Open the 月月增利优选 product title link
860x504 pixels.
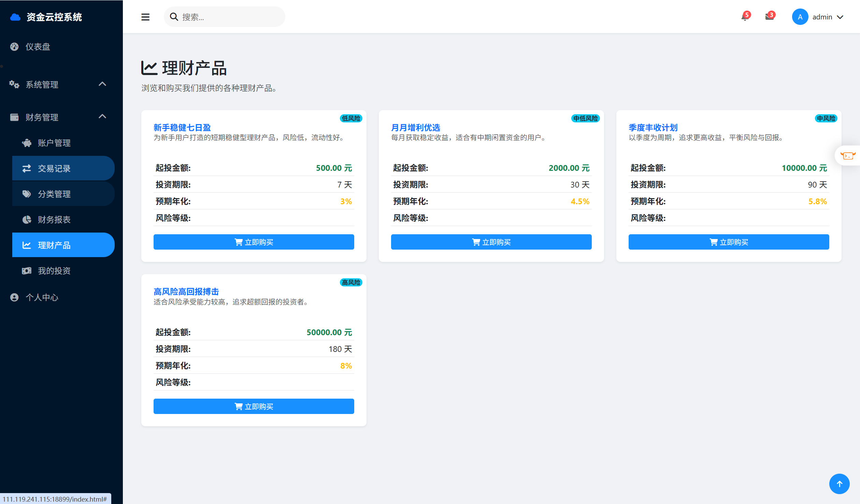pyautogui.click(x=415, y=128)
